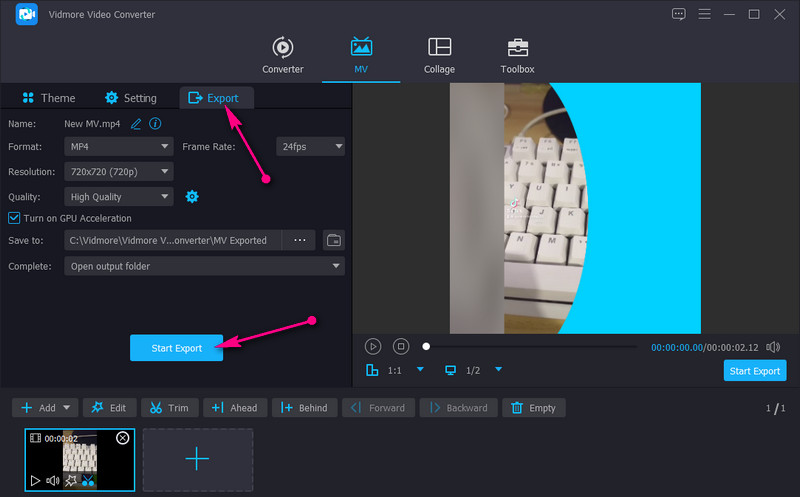Viewport: 800px width, 497px height.
Task: Expand the Format MP4 dropdown
Action: (119, 146)
